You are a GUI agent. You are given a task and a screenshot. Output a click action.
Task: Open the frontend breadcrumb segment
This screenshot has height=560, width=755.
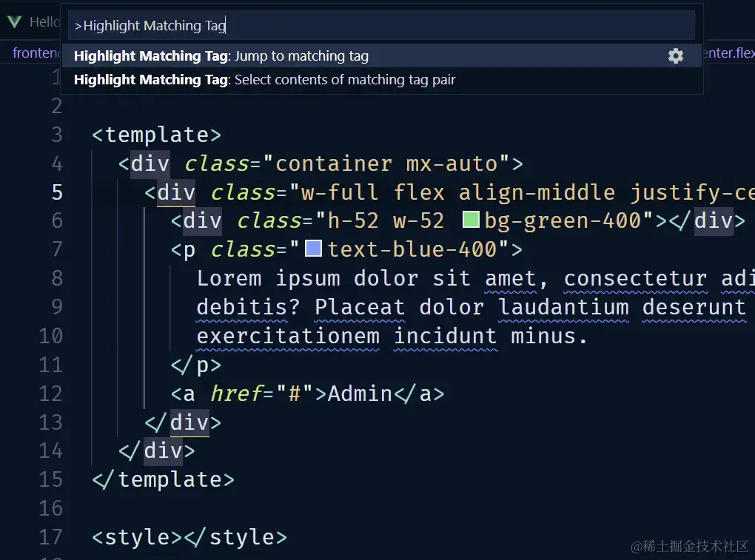(37, 53)
